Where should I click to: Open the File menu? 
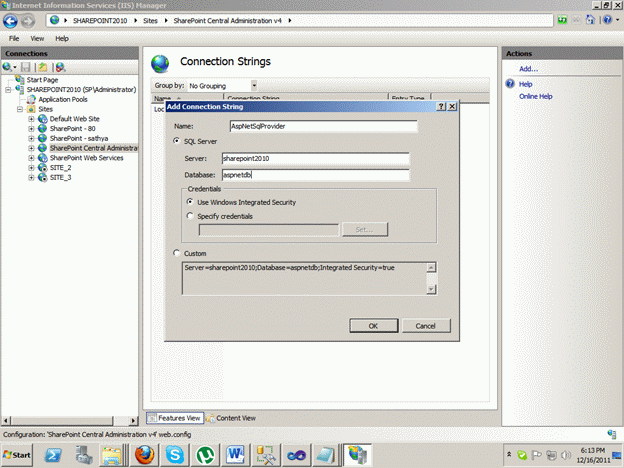click(x=14, y=38)
